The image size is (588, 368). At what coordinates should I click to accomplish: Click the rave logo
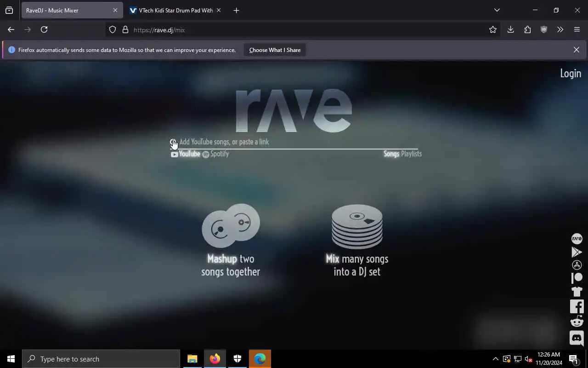(294, 111)
